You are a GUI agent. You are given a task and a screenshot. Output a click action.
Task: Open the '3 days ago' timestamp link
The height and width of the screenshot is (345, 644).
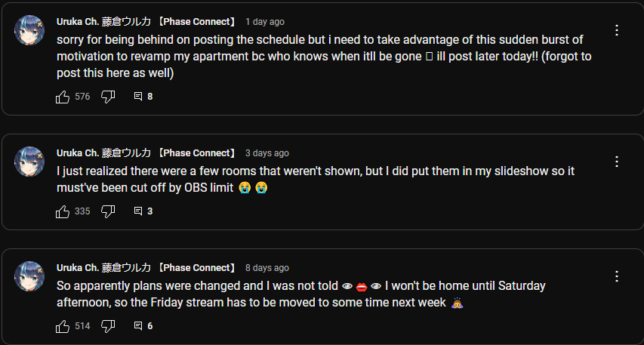point(267,153)
